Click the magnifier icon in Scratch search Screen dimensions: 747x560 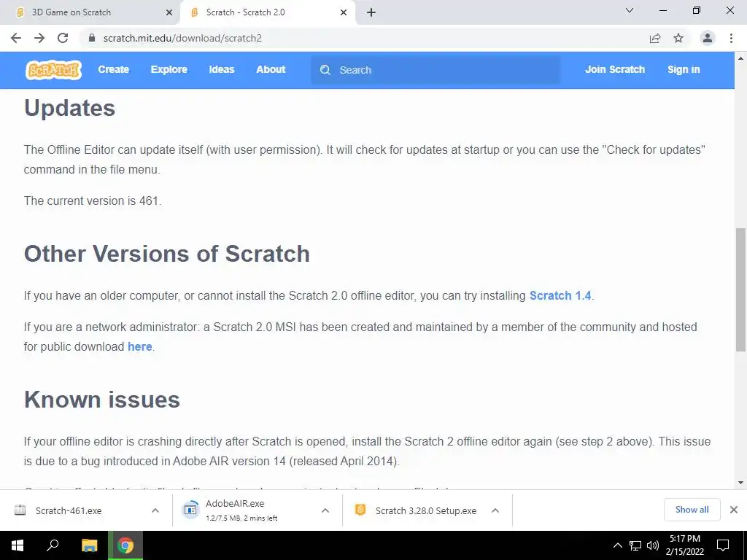[325, 70]
